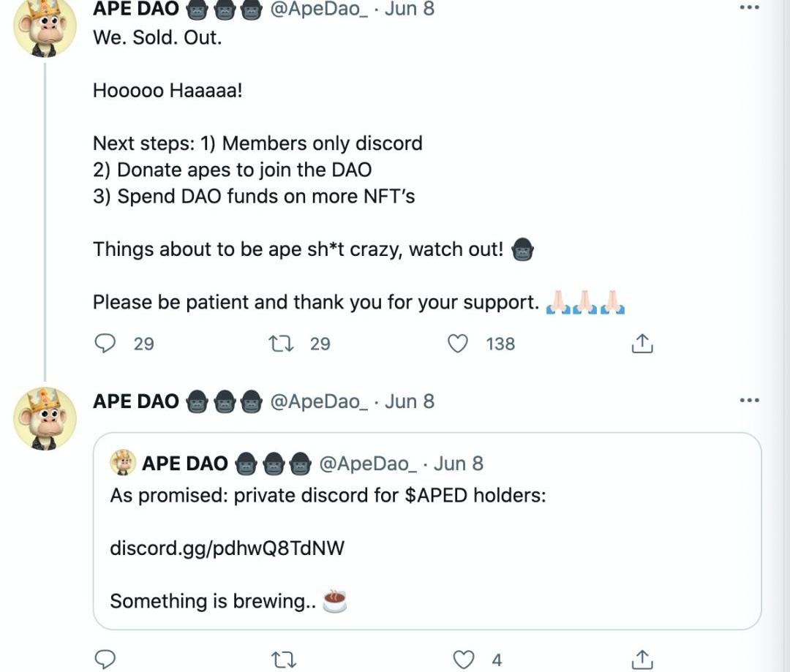Viewport: 790px width, 672px height.
Task: Open @ApeDao_ handle on second tweet
Action: pos(319,401)
